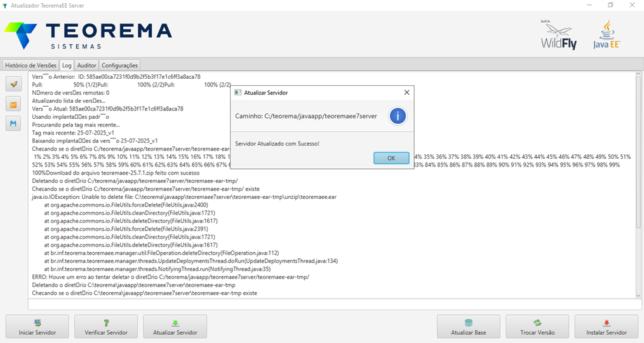
Task: Click the scroll-up arrow of the log
Action: (638, 74)
